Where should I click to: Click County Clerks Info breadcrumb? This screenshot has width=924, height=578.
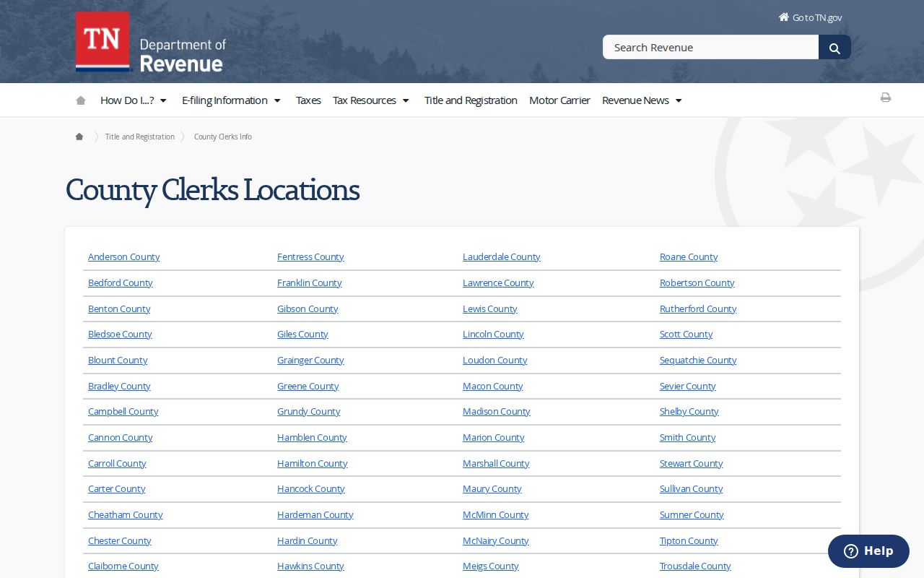(223, 137)
